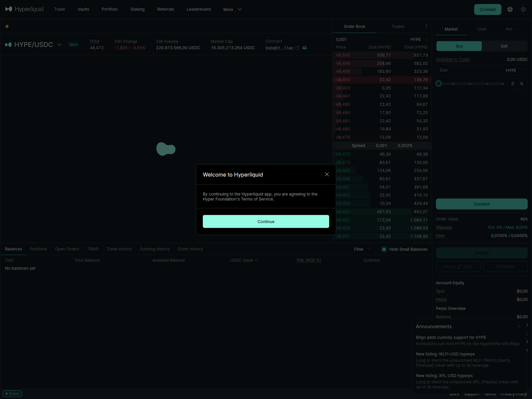This screenshot has height=399, width=532.
Task: Click the Connect button in order panel
Action: [481, 204]
